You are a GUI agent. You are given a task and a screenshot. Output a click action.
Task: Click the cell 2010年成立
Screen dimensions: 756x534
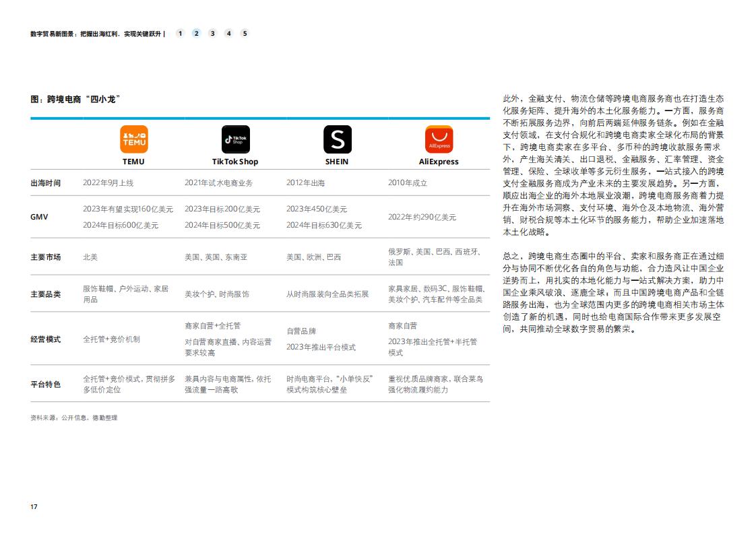pos(408,183)
